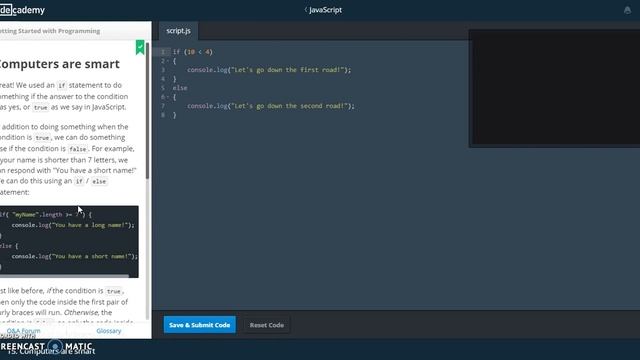640x360 pixels.
Task: Click the lesson panel vertical scrollbar
Action: pyautogui.click(x=147, y=110)
